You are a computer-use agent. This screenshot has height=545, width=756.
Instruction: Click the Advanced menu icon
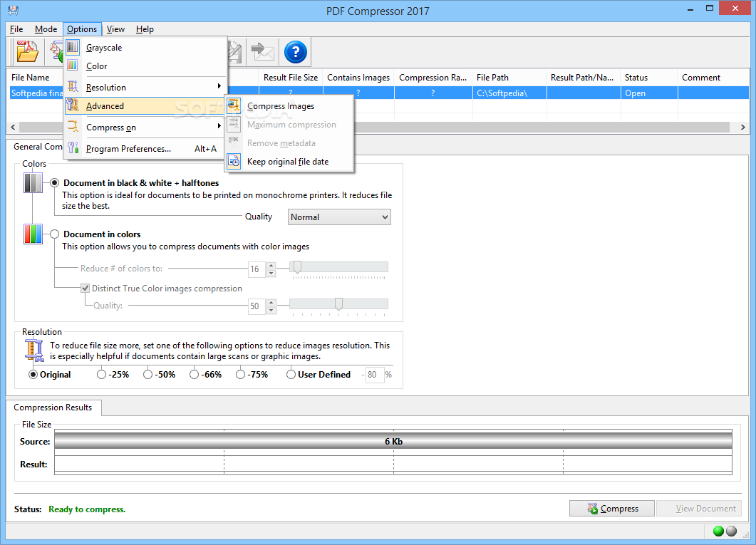(x=72, y=105)
